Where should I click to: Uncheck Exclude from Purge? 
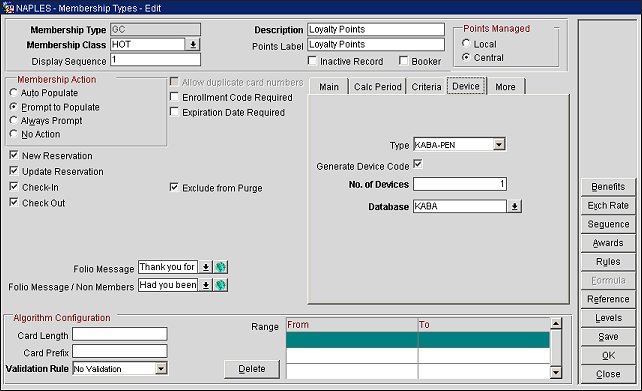tap(174, 188)
